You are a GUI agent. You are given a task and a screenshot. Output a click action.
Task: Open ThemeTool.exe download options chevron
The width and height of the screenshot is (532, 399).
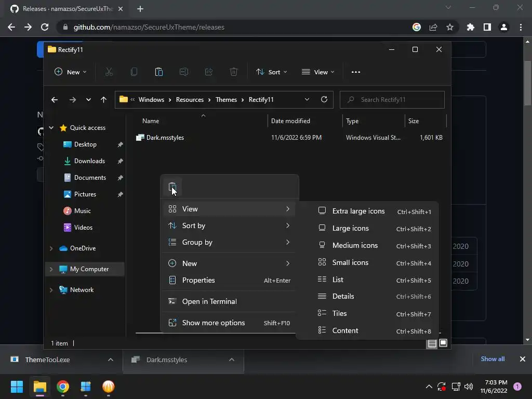pyautogui.click(x=111, y=360)
